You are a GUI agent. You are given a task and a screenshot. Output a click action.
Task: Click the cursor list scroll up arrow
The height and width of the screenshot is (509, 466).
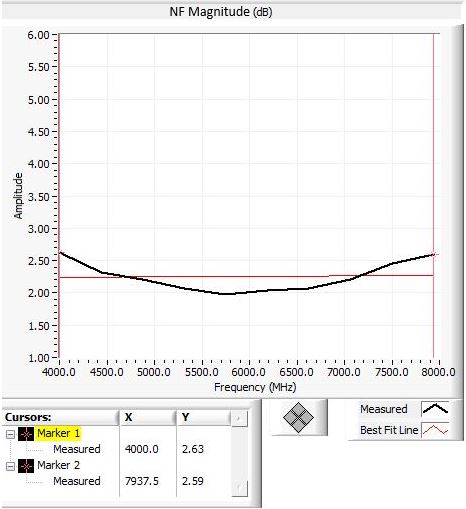[239, 418]
